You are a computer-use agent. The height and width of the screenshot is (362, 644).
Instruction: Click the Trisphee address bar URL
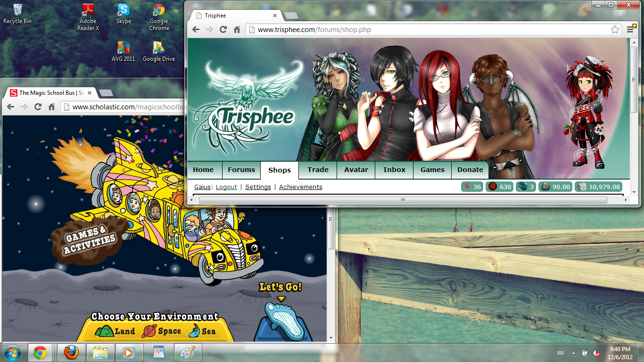pyautogui.click(x=314, y=30)
